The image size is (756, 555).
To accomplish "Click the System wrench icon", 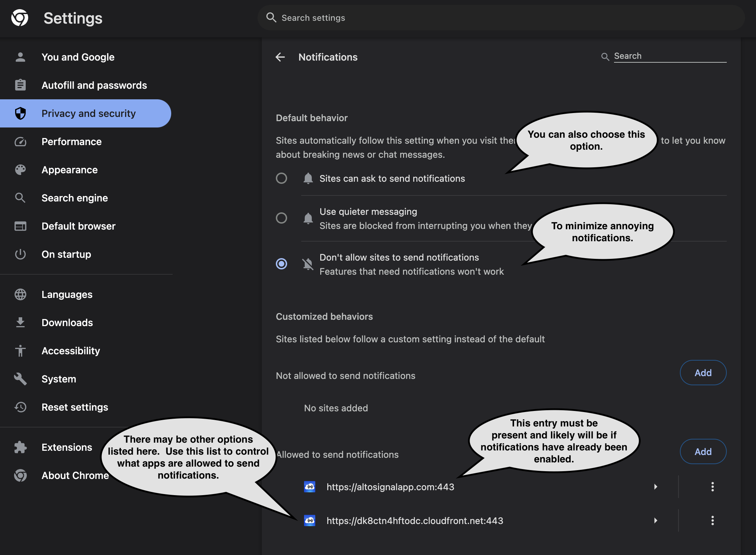I will coord(20,379).
